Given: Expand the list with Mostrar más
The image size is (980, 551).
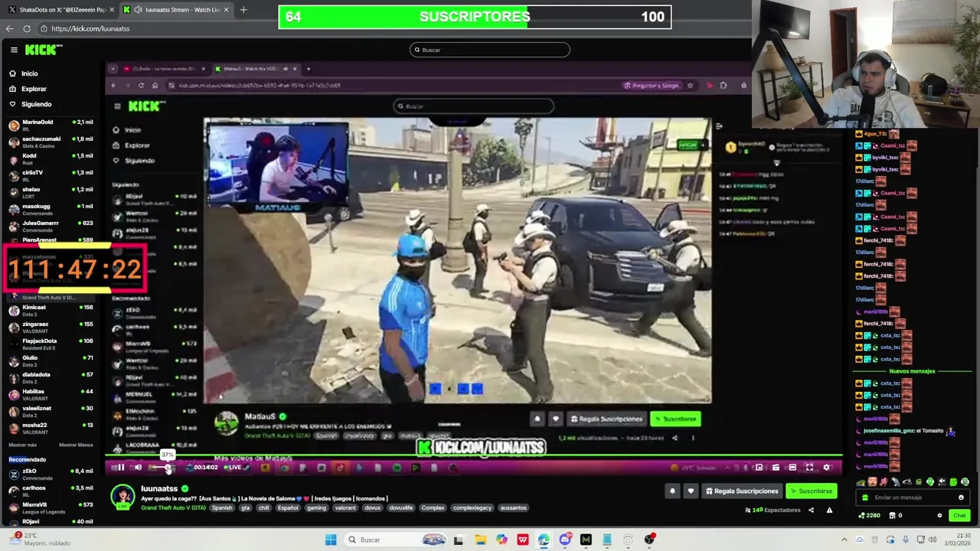Looking at the screenshot, I should (22, 445).
